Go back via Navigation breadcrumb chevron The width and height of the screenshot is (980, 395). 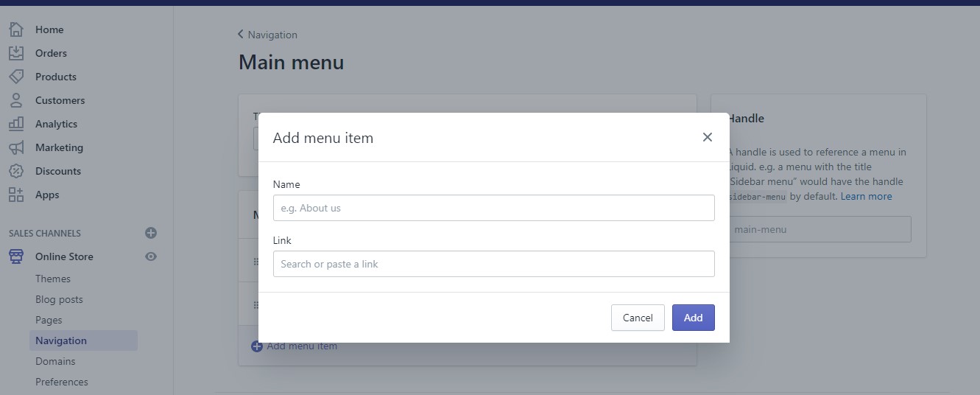241,35
